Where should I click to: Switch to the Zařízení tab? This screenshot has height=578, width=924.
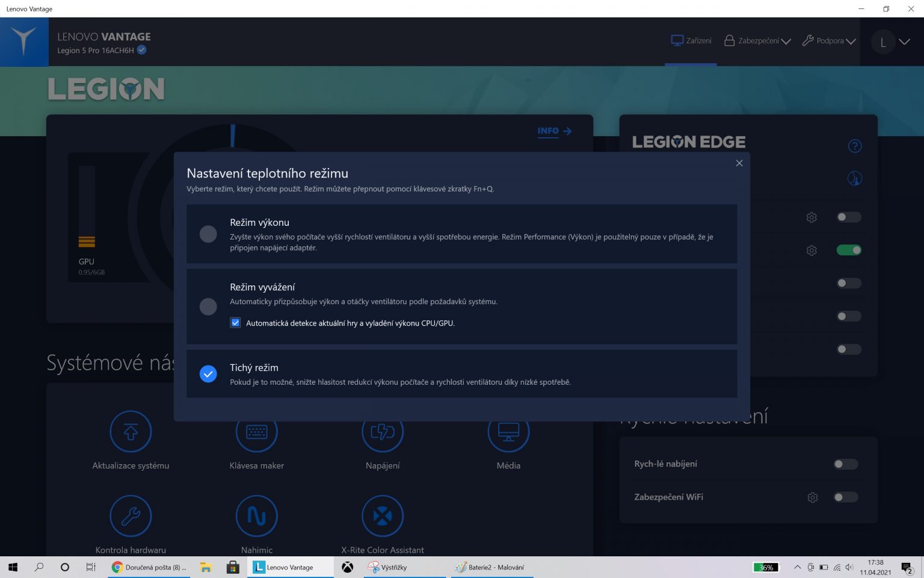click(691, 41)
